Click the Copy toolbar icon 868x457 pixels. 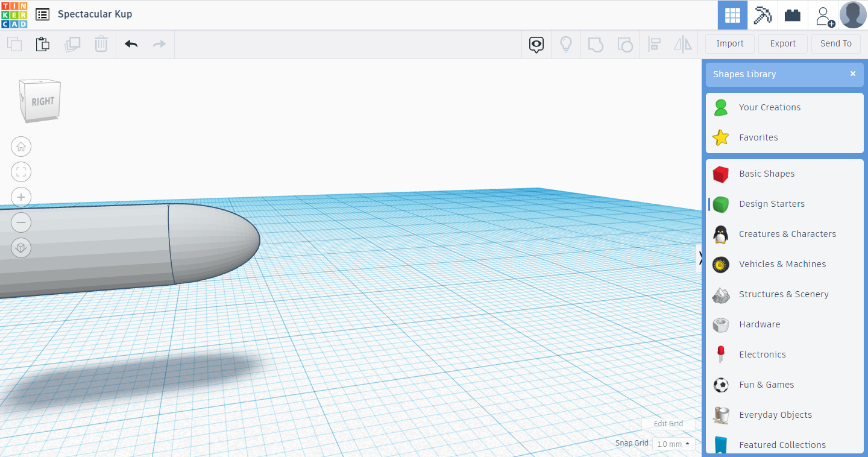(x=14, y=44)
